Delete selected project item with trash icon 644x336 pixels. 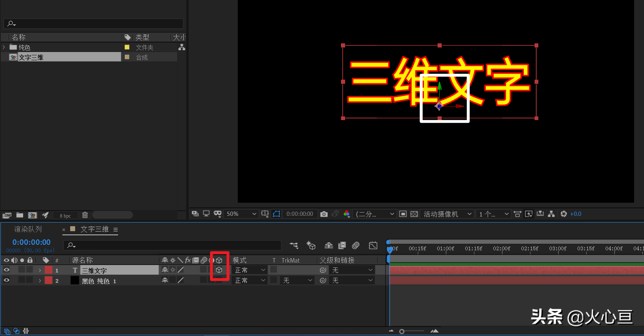(85, 215)
